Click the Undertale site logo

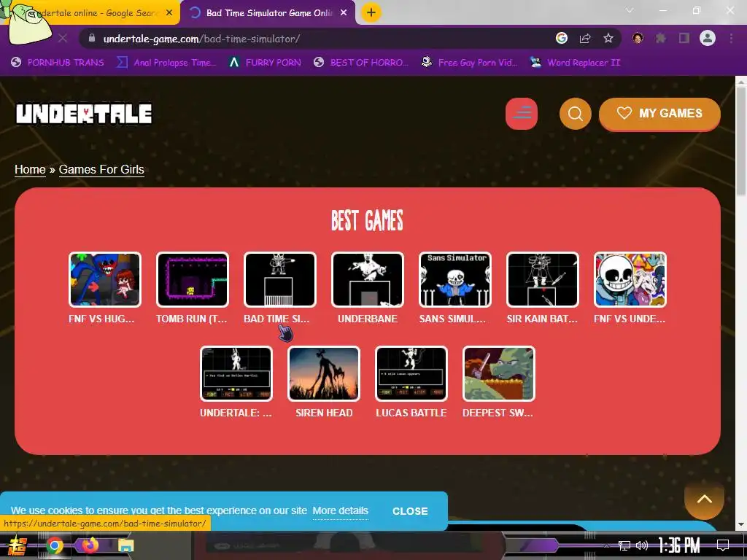click(x=84, y=114)
